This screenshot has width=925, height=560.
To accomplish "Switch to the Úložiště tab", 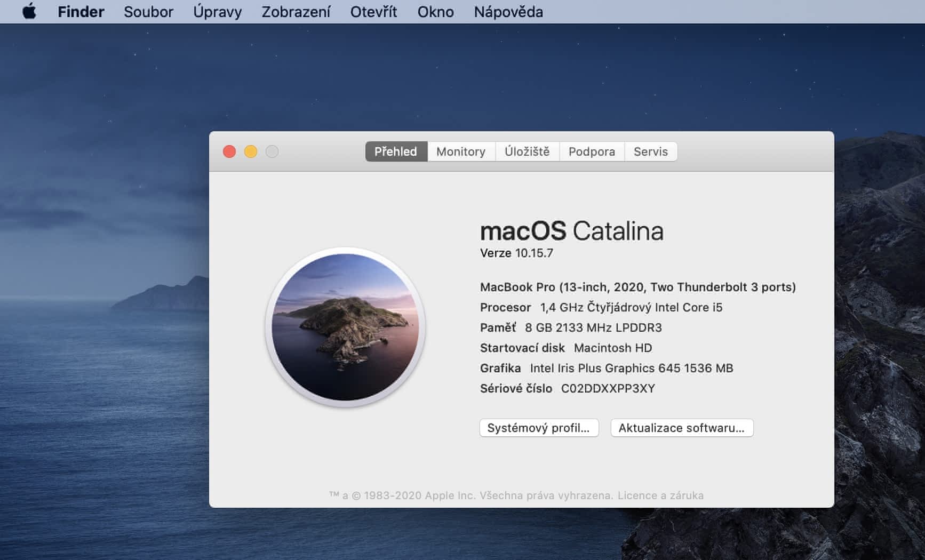I will click(527, 151).
